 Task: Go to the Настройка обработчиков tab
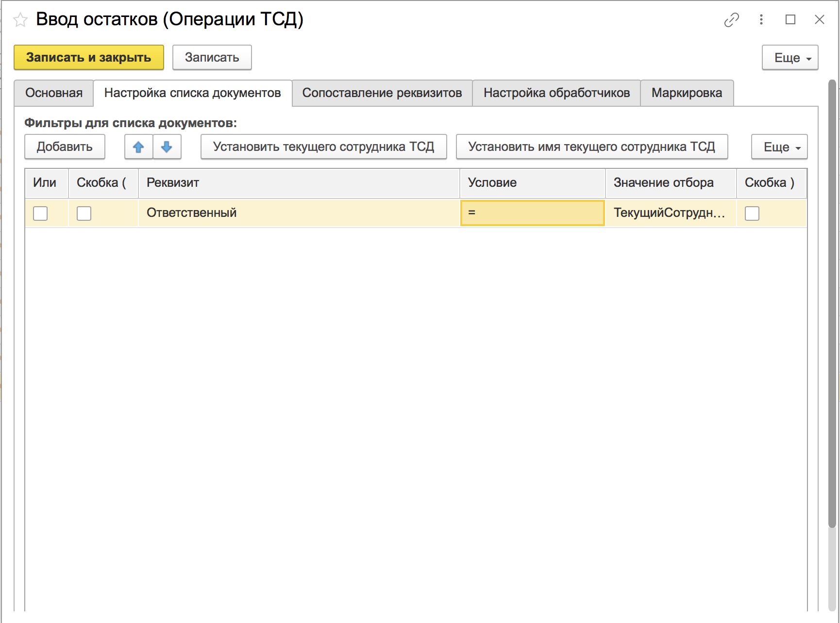(x=556, y=93)
